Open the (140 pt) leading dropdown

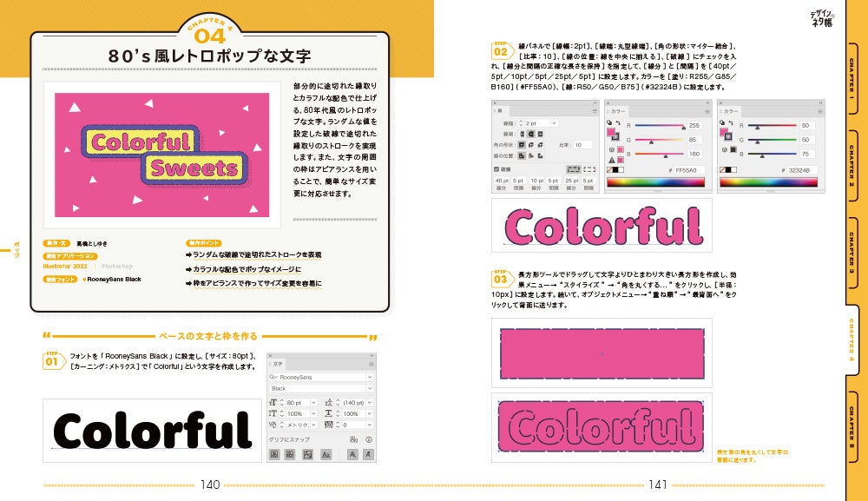pyautogui.click(x=370, y=403)
